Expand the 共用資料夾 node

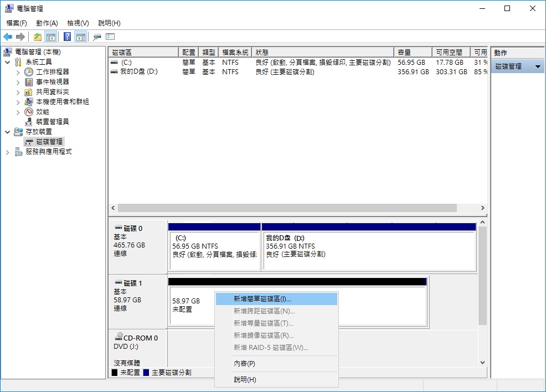tap(18, 92)
